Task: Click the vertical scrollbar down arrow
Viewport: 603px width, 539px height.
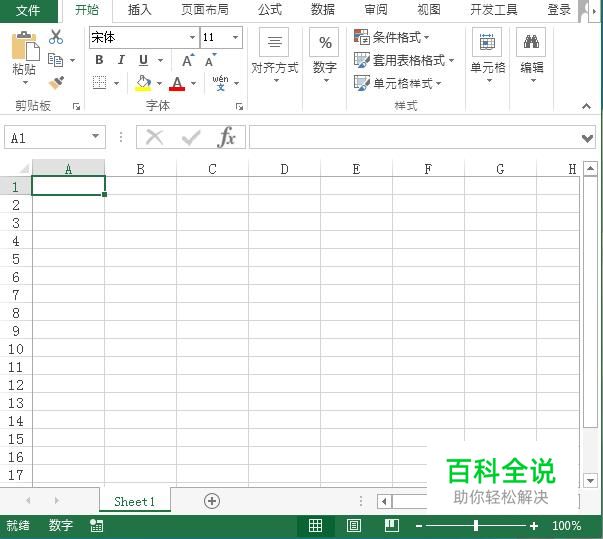Action: point(590,481)
